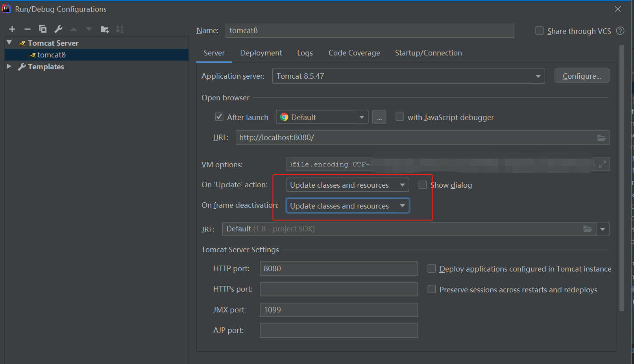The width and height of the screenshot is (634, 364).
Task: Select the Templates tree label
Action: point(46,67)
